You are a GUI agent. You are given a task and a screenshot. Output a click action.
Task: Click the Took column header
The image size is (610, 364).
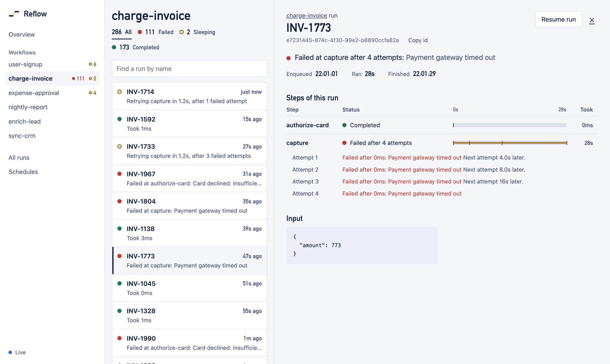[586, 109]
